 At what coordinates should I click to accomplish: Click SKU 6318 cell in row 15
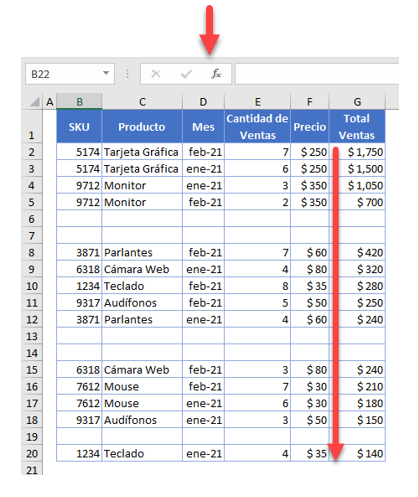pyautogui.click(x=79, y=370)
